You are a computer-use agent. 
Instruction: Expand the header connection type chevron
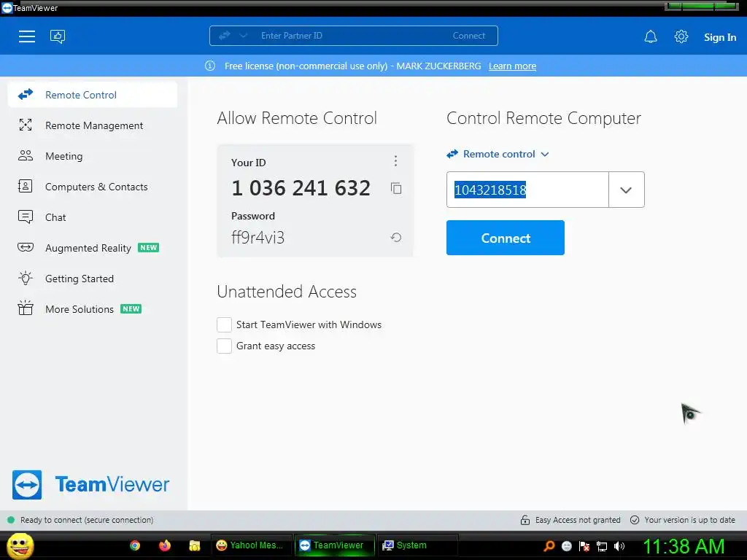pos(243,36)
